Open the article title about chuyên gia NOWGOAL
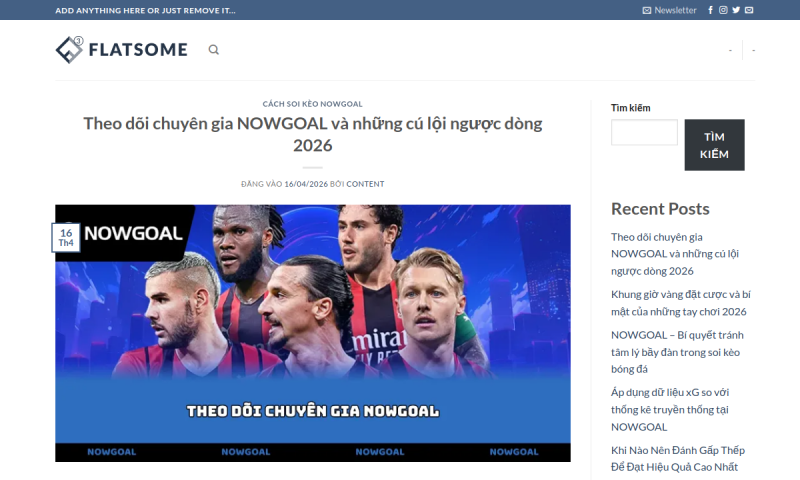This screenshot has height=480, width=800. 313,134
